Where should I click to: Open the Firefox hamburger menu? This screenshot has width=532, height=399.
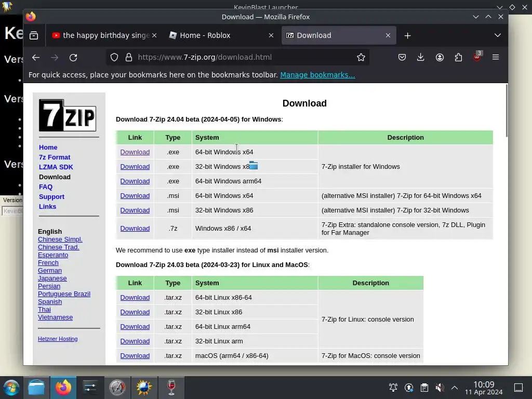496,57
